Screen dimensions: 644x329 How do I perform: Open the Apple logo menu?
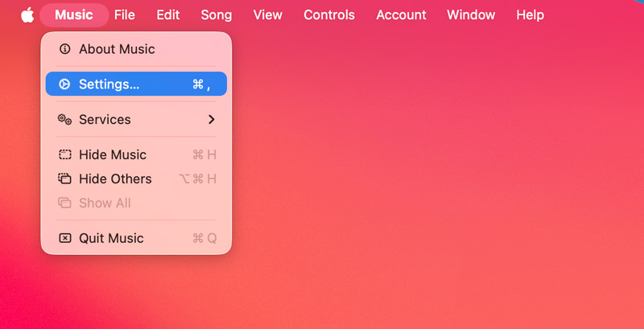click(x=27, y=15)
